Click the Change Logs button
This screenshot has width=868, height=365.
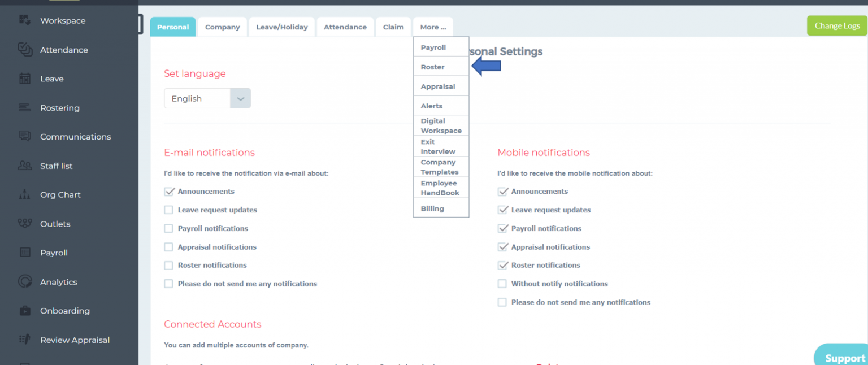coord(837,25)
